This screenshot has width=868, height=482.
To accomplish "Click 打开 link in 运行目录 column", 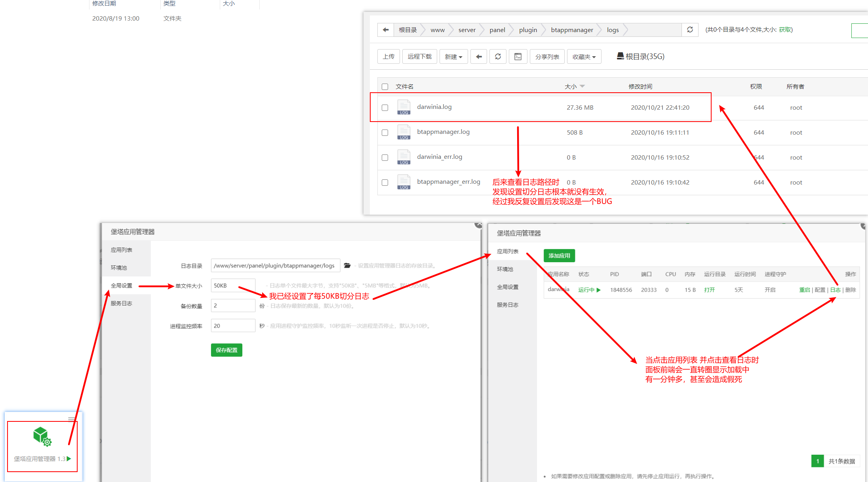I will click(710, 290).
